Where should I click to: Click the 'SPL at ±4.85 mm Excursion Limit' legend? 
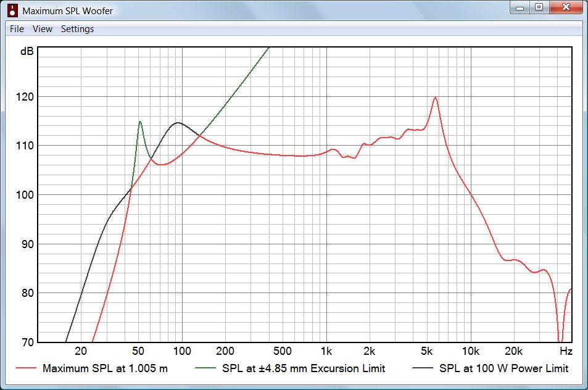(x=304, y=368)
